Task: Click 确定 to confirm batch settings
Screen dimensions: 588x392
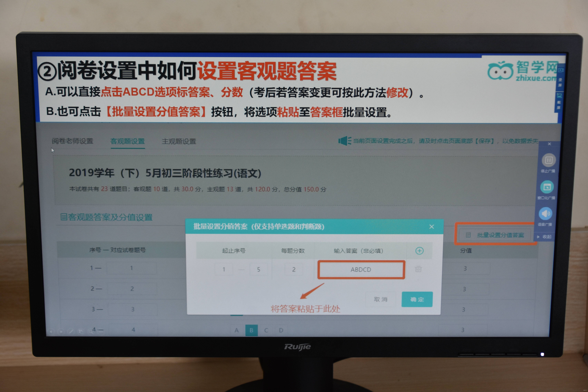Action: point(417,299)
